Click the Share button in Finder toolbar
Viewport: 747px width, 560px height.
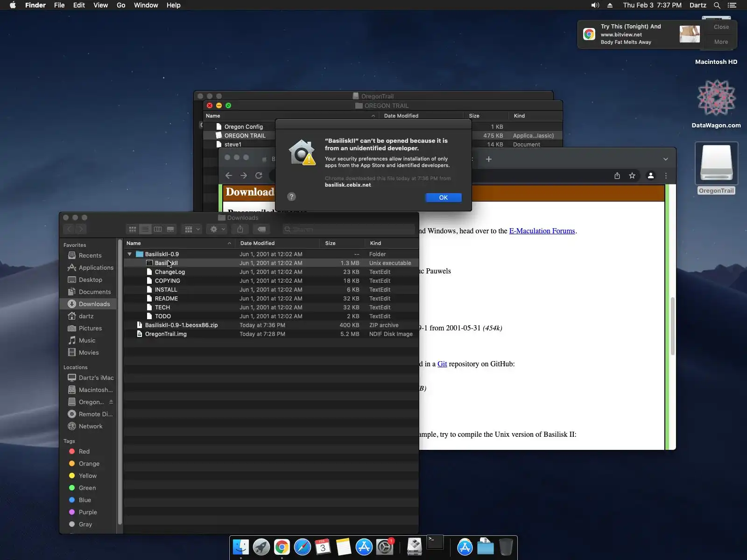pos(240,229)
